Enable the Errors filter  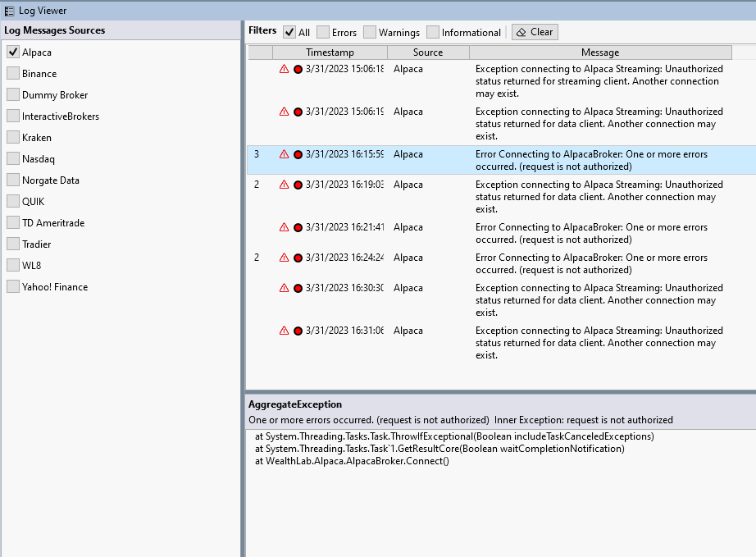[x=323, y=32]
